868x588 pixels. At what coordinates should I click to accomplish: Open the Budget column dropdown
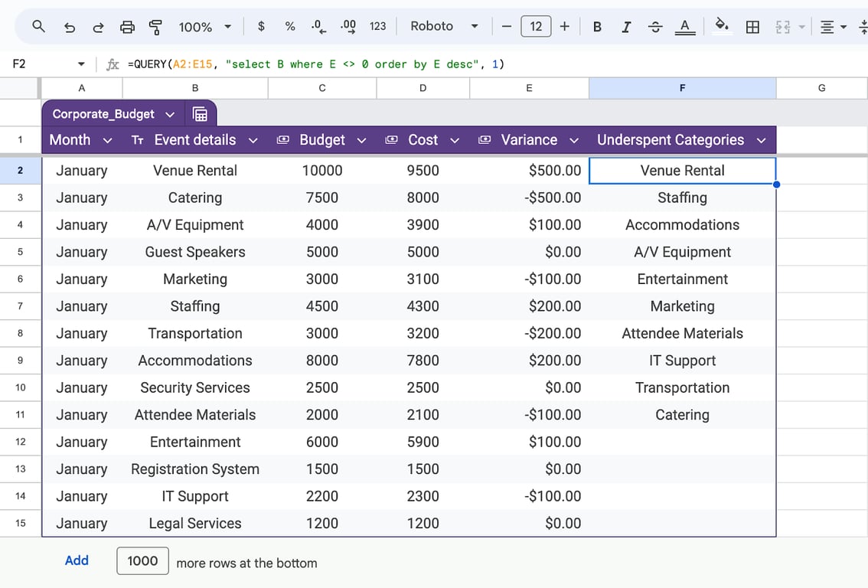361,141
